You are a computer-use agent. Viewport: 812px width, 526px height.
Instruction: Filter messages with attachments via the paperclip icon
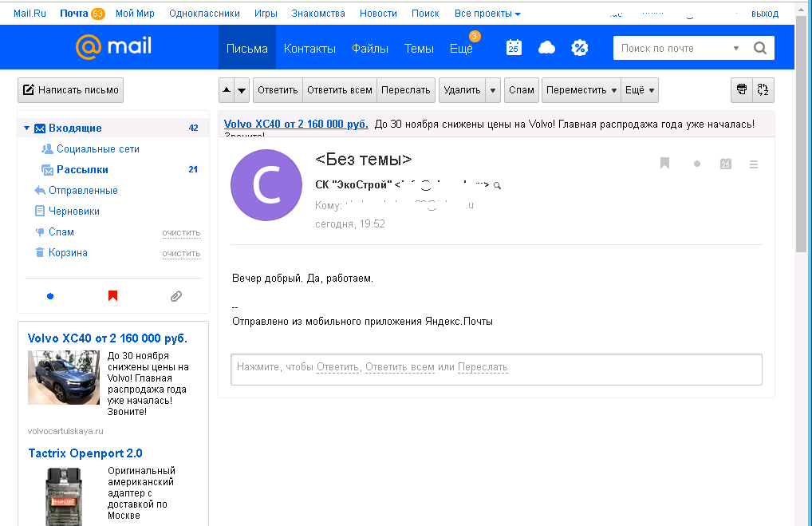pyautogui.click(x=176, y=296)
